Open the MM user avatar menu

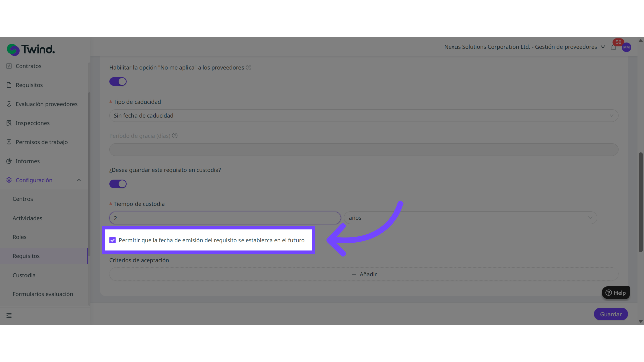click(626, 47)
